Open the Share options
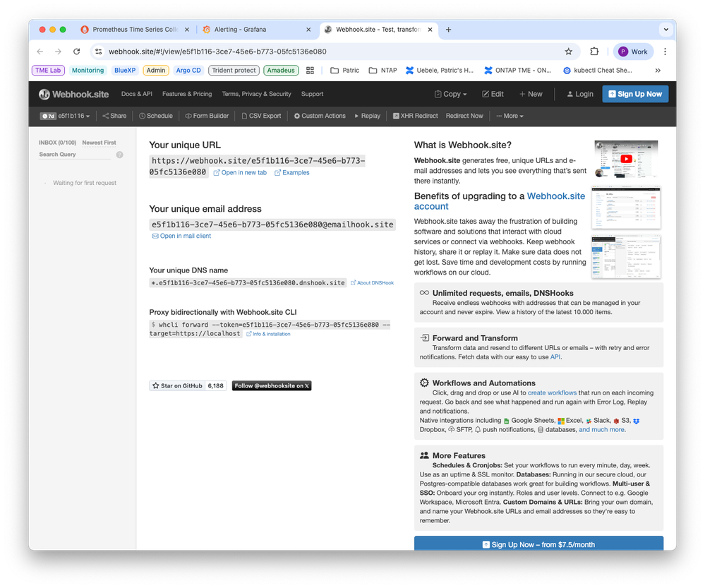Screen dimensions: 705x588 (x=114, y=115)
